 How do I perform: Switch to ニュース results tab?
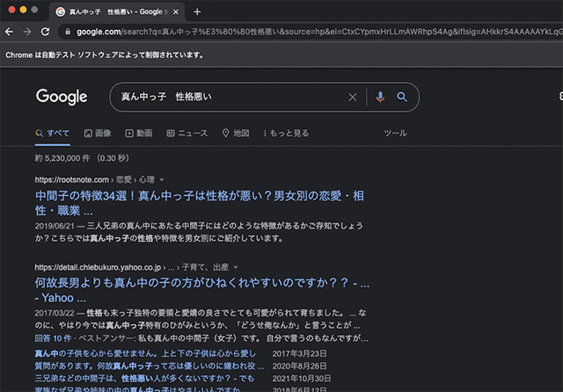click(187, 134)
